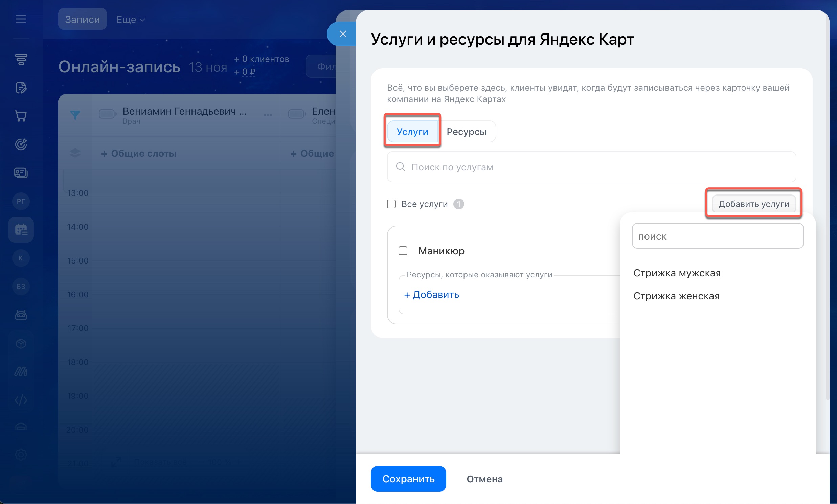This screenshot has width=837, height=504.
Task: Toggle Вениамин Геннадьевич resource switch
Action: click(x=107, y=114)
